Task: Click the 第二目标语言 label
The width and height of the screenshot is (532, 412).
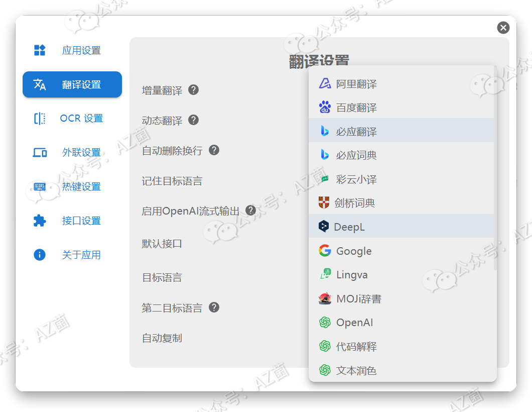Action: (172, 307)
